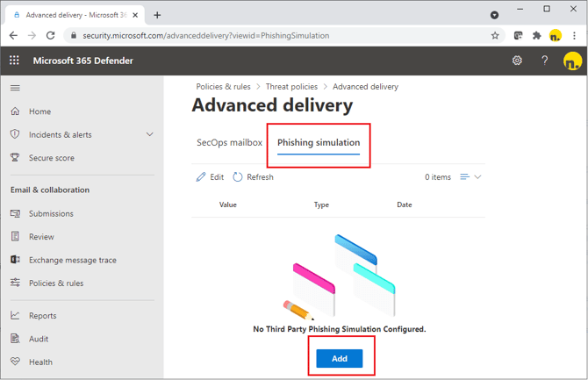Viewport: 588px width, 380px height.
Task: Click the blue Add button
Action: [340, 358]
